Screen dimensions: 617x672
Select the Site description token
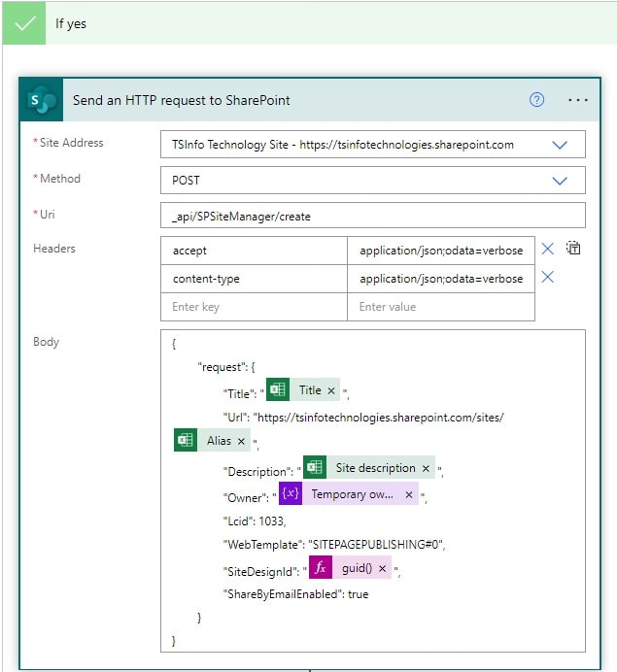pyautogui.click(x=369, y=467)
